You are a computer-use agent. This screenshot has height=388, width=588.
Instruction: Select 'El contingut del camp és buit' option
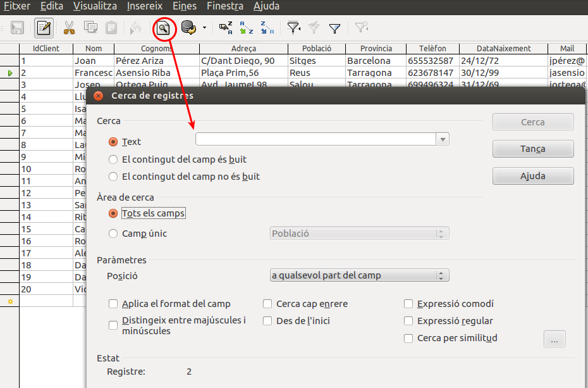coord(113,160)
